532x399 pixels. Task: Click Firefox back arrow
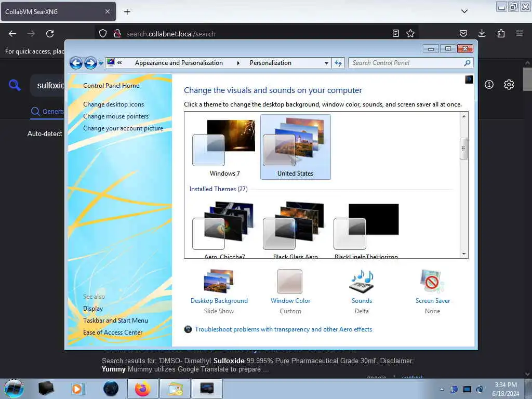pos(12,34)
